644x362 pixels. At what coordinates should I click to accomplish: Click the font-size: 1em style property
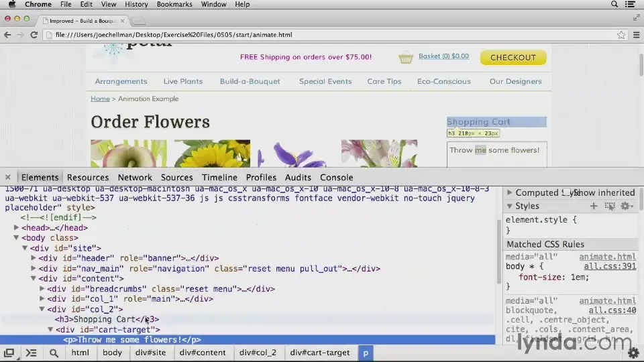(553, 278)
